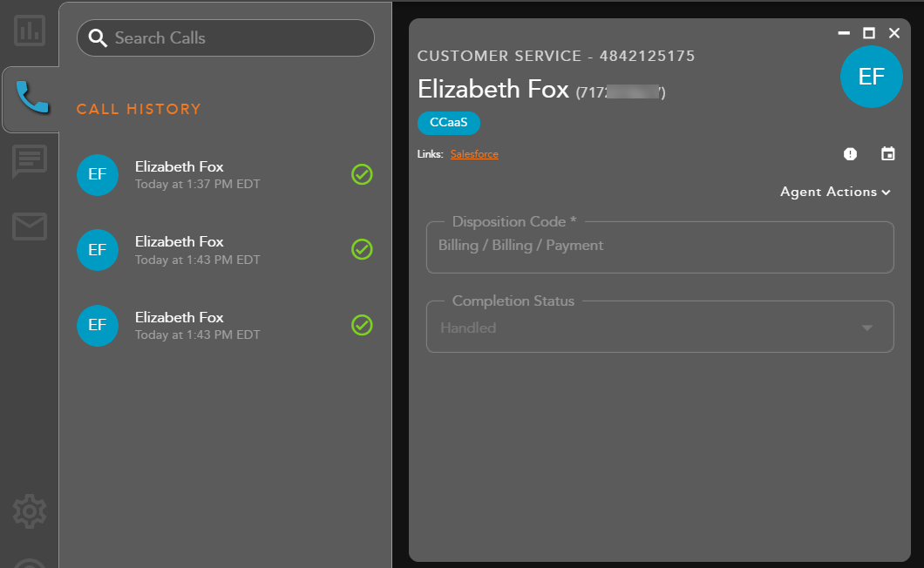Maximize the call detail panel

[869, 33]
